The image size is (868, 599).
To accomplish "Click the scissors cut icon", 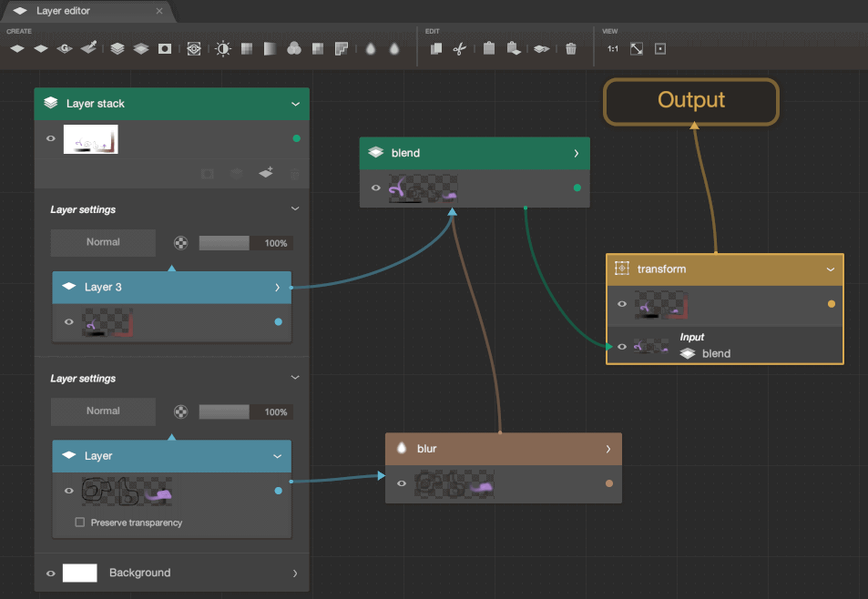I will point(460,49).
